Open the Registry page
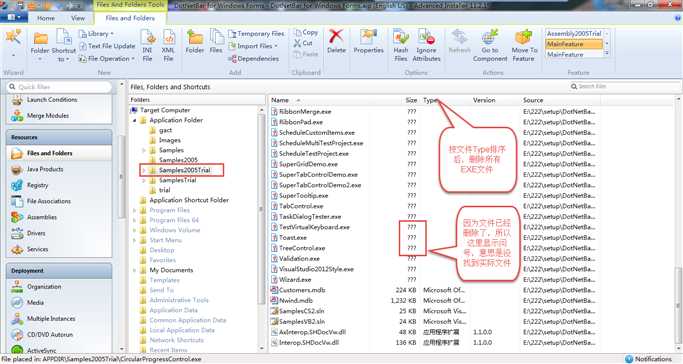This screenshot has width=683, height=364. (37, 185)
